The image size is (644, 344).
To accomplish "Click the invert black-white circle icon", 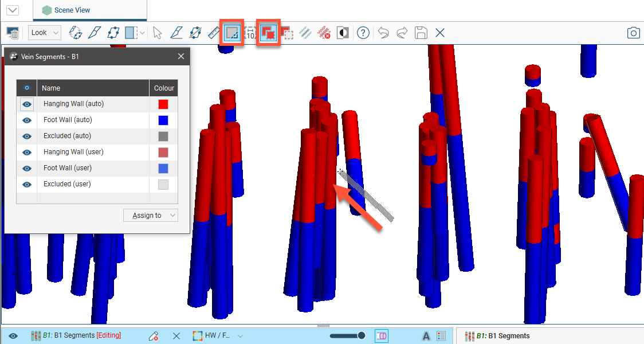I will pyautogui.click(x=343, y=33).
